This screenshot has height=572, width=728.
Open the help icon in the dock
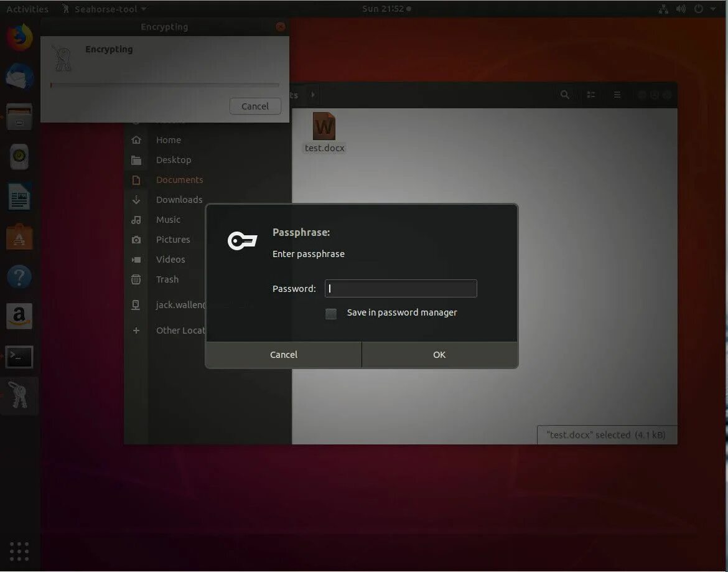(x=19, y=276)
